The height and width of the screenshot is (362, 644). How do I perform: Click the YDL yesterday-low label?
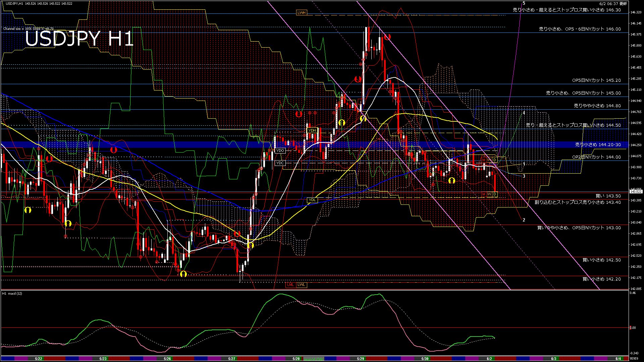(x=312, y=200)
